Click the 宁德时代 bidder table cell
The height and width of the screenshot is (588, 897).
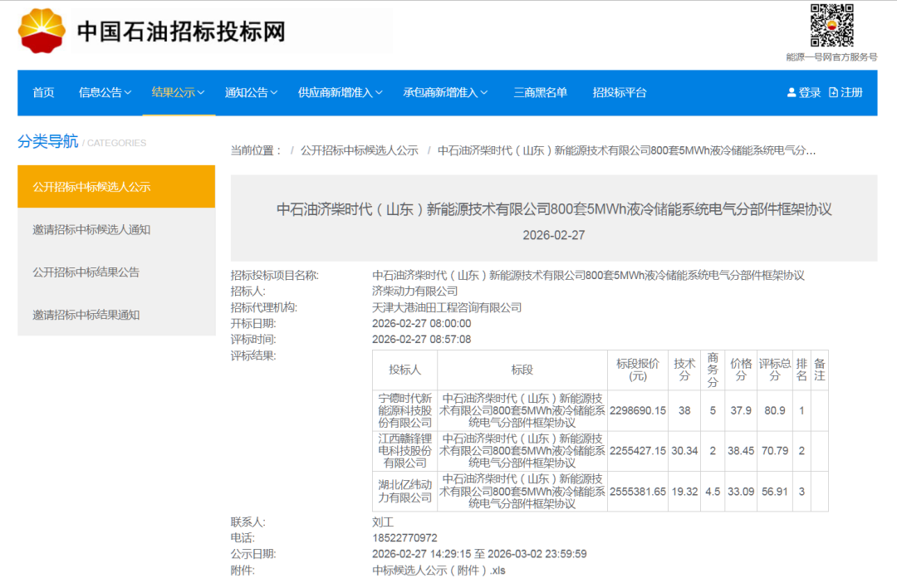(x=404, y=410)
